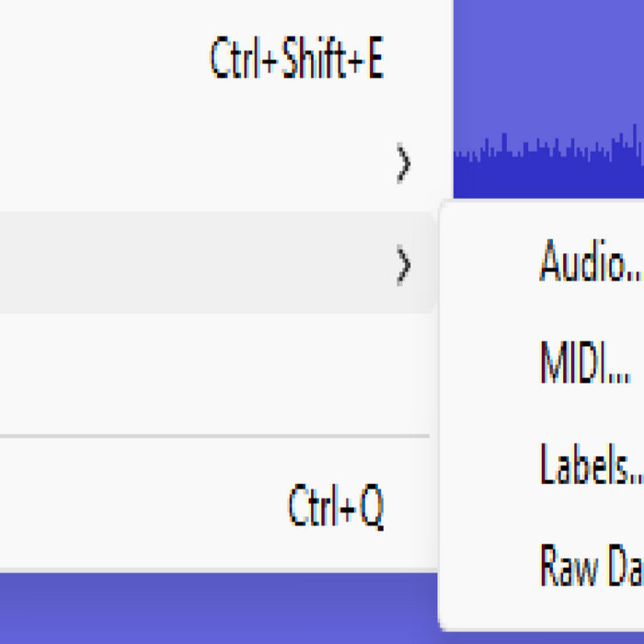Click empty space left of the Ctrl+Q shortcut
Screen dimensions: 644x644
click(138, 506)
